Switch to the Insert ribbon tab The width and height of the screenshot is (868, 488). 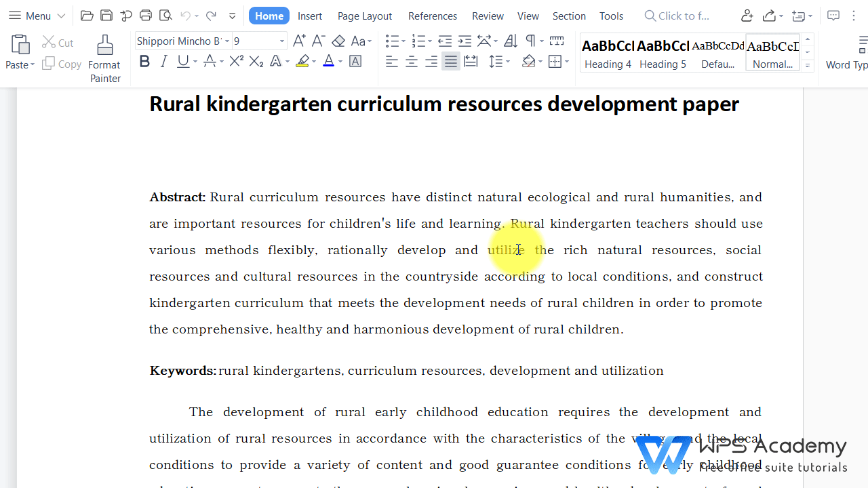tap(309, 16)
